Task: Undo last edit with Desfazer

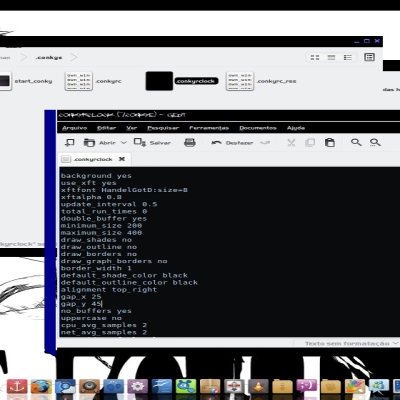Action: 232,143
